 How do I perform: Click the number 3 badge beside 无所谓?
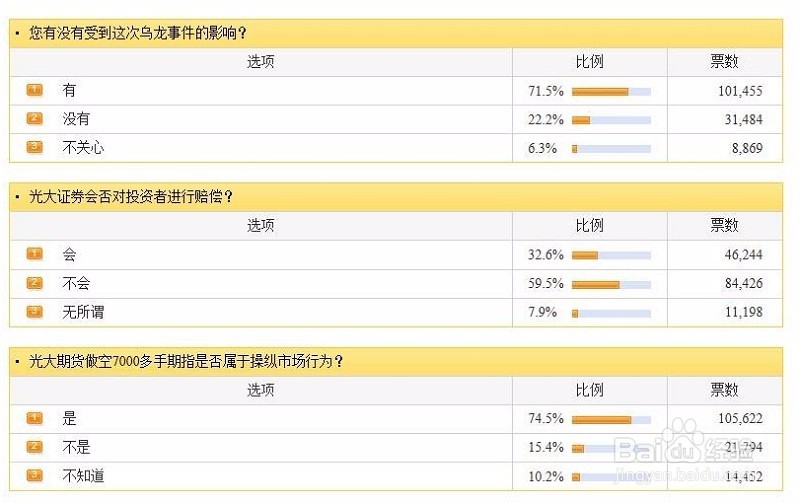[x=35, y=312]
